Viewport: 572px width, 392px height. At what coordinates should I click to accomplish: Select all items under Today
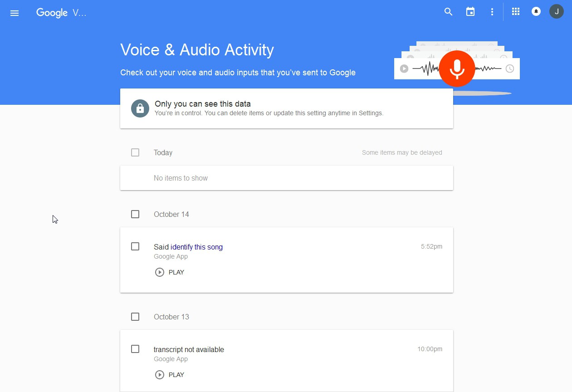tap(135, 152)
